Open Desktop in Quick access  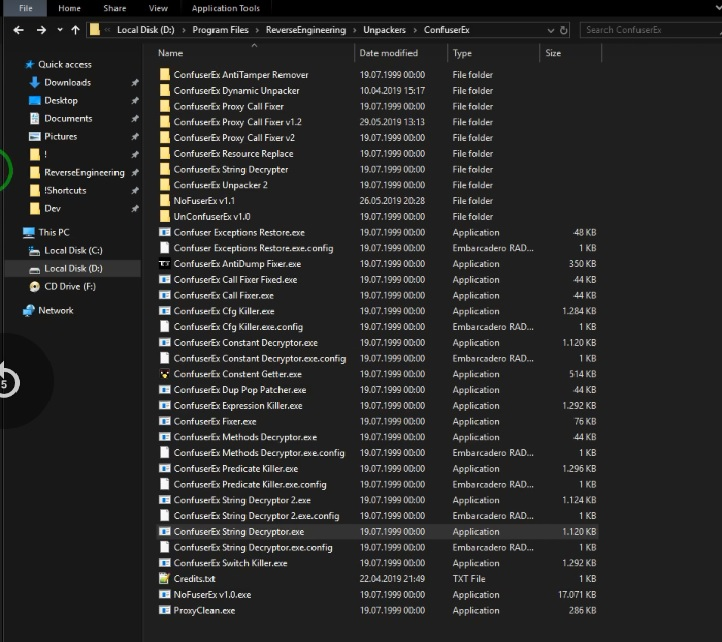tap(61, 100)
